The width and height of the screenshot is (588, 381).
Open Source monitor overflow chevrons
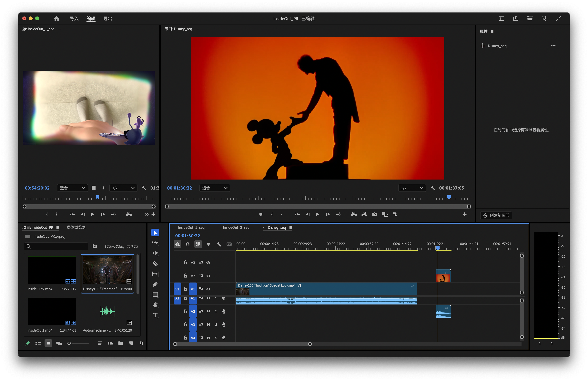click(147, 214)
